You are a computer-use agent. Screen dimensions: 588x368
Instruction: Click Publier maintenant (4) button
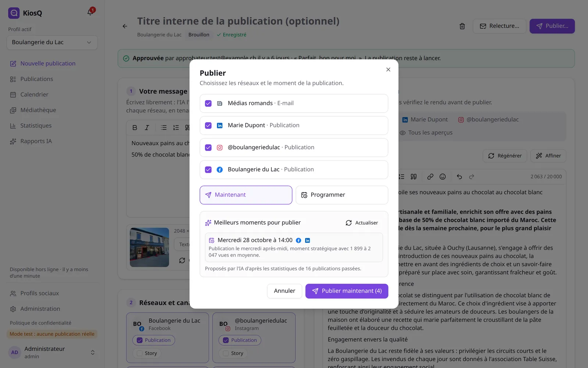click(347, 291)
